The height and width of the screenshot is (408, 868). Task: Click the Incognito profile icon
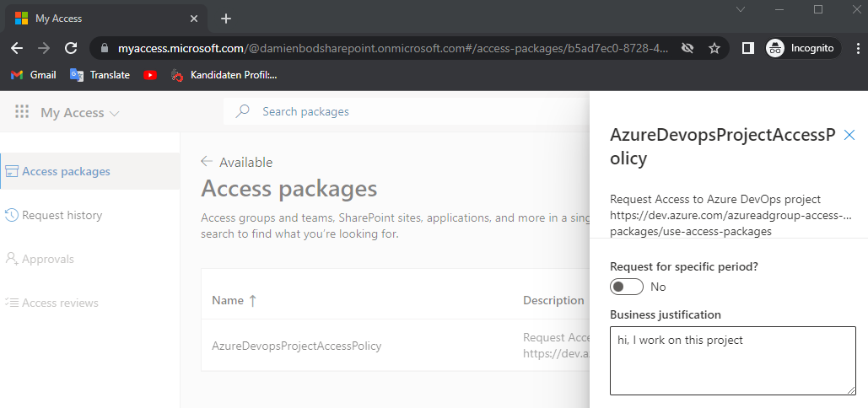pos(774,48)
